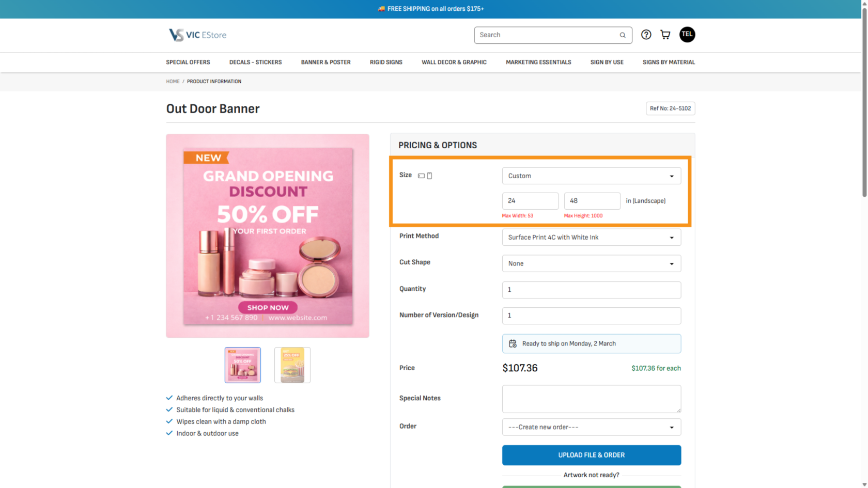The width and height of the screenshot is (868, 488).
Task: Click the Quantity input field
Action: coord(591,290)
